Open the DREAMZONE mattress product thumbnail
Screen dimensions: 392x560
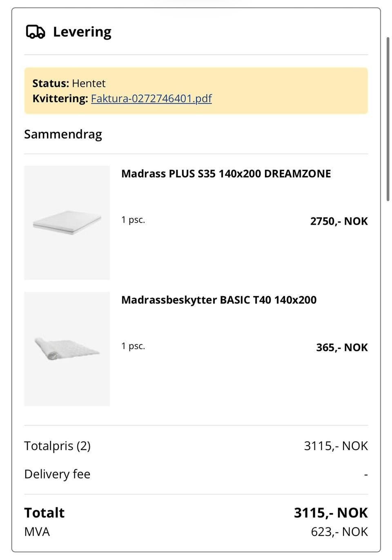click(x=67, y=223)
